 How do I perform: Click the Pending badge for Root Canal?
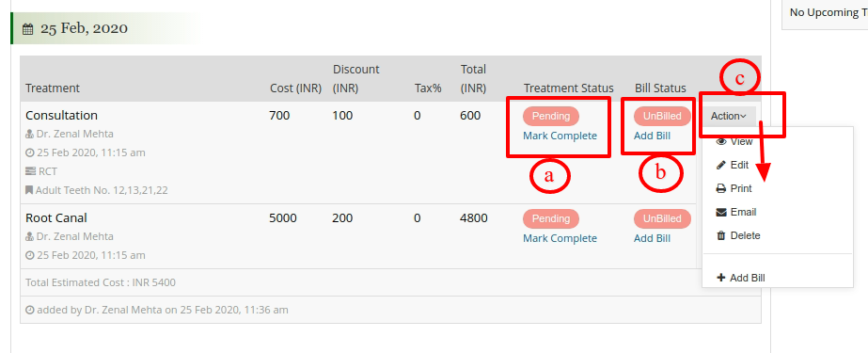(551, 219)
